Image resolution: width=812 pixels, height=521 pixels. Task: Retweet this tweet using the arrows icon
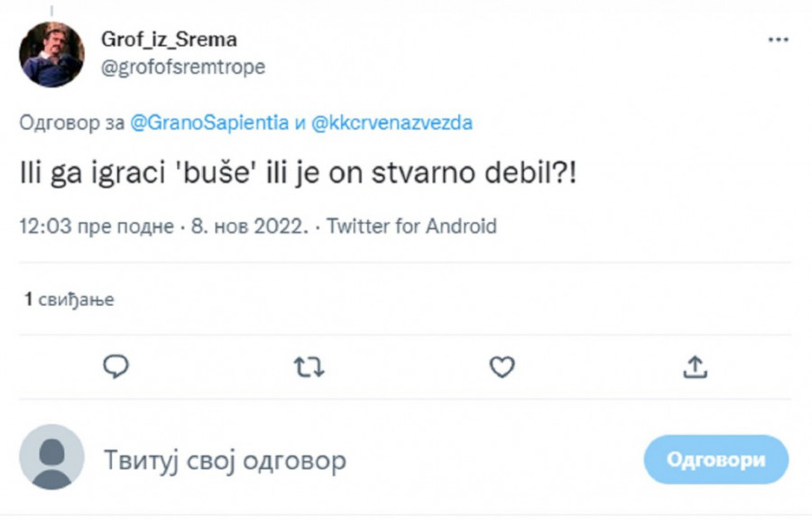pyautogui.click(x=309, y=367)
